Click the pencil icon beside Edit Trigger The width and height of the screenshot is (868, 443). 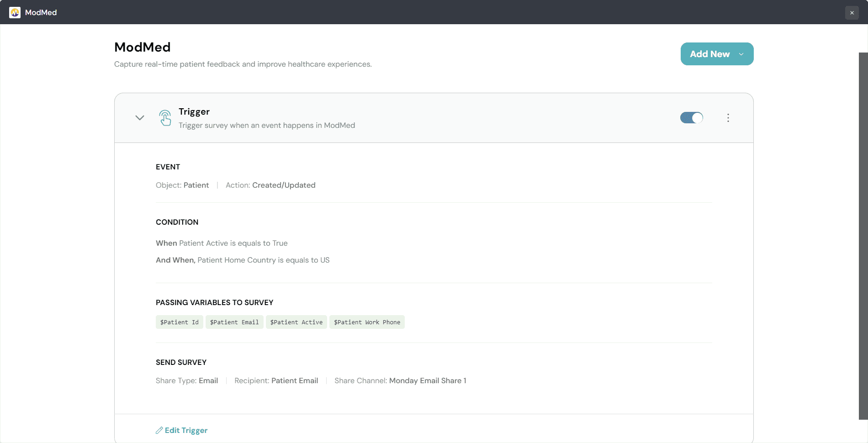click(159, 430)
